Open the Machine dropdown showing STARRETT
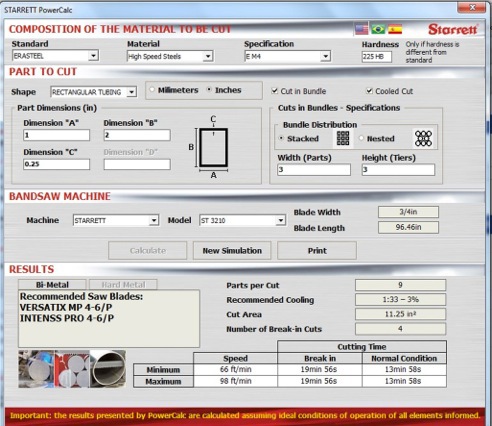The height and width of the screenshot is (426, 492). (116, 220)
